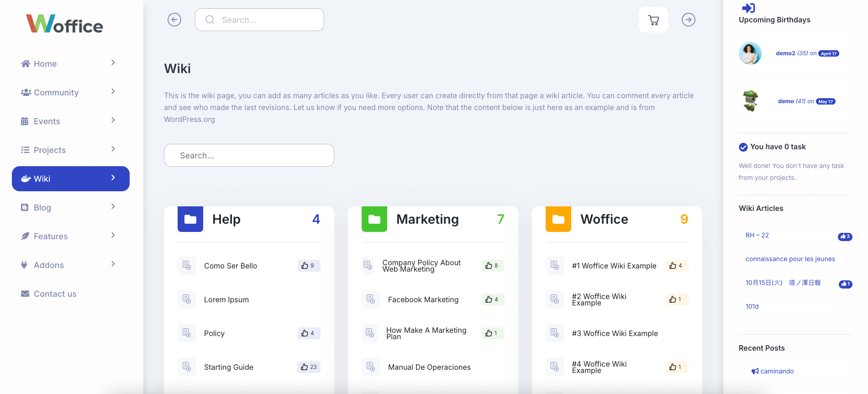Click the forward arrow circle icon
Screen dimensions: 868x394
pyautogui.click(x=689, y=20)
